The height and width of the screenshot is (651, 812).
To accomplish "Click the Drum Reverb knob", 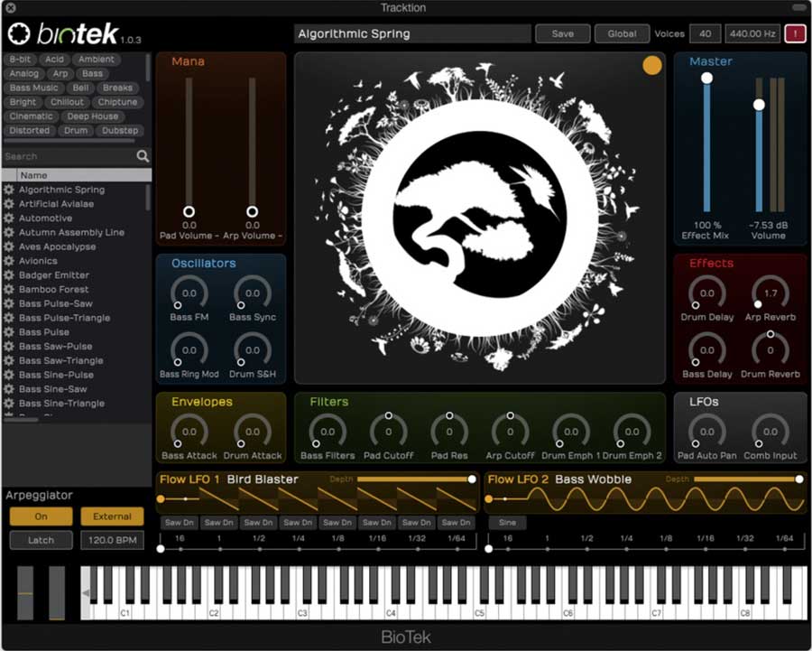I will click(770, 349).
